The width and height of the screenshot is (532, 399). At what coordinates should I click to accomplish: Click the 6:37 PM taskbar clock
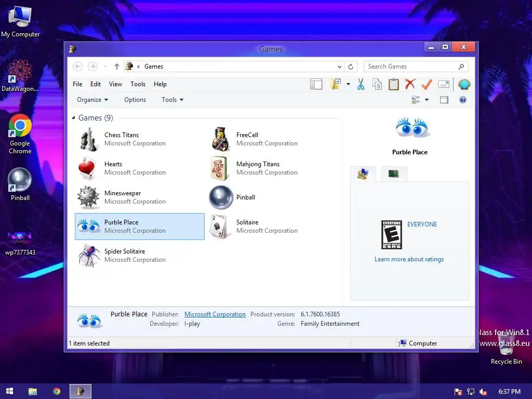509,392
